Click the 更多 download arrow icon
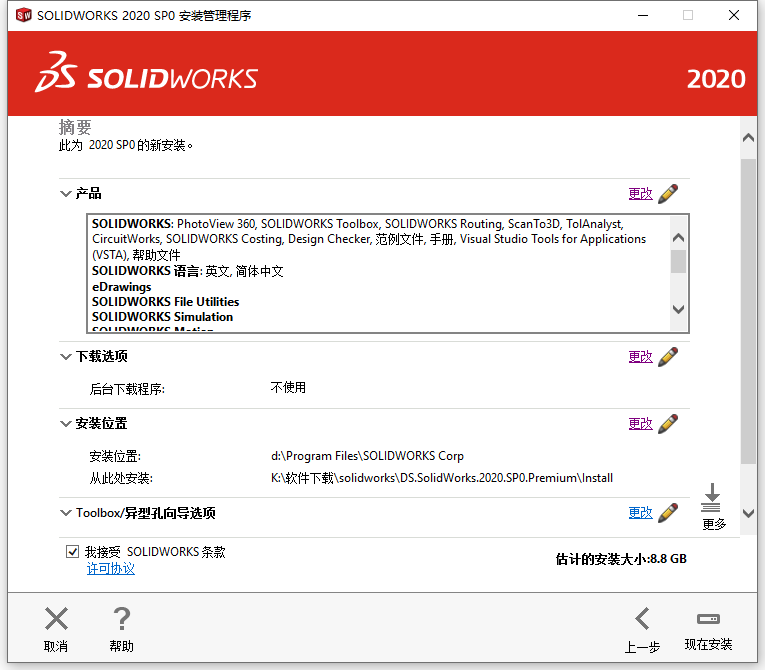 click(x=712, y=497)
